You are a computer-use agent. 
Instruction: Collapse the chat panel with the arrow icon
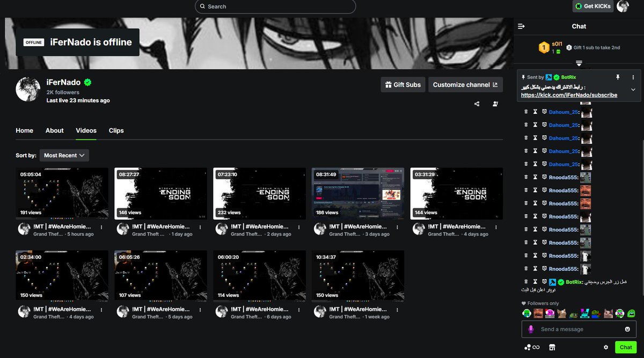point(521,26)
